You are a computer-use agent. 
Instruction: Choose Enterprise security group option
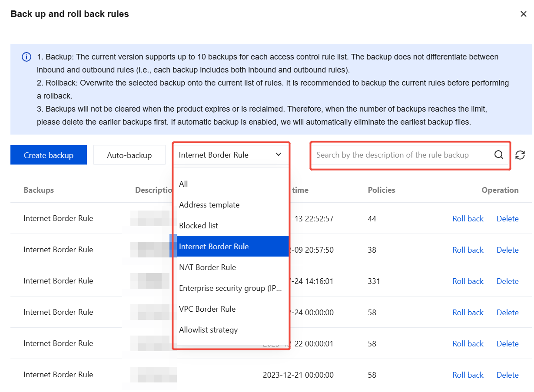230,288
